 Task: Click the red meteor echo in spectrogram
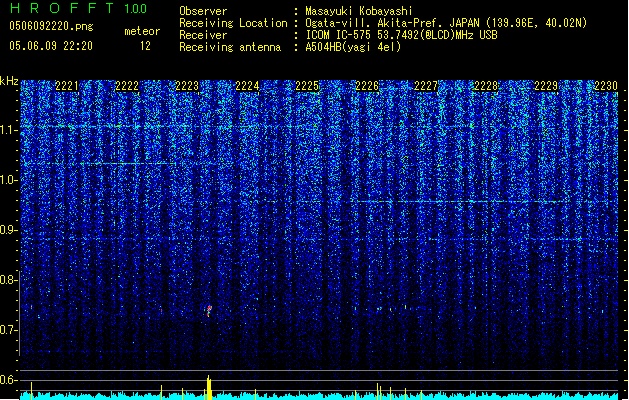click(x=209, y=311)
